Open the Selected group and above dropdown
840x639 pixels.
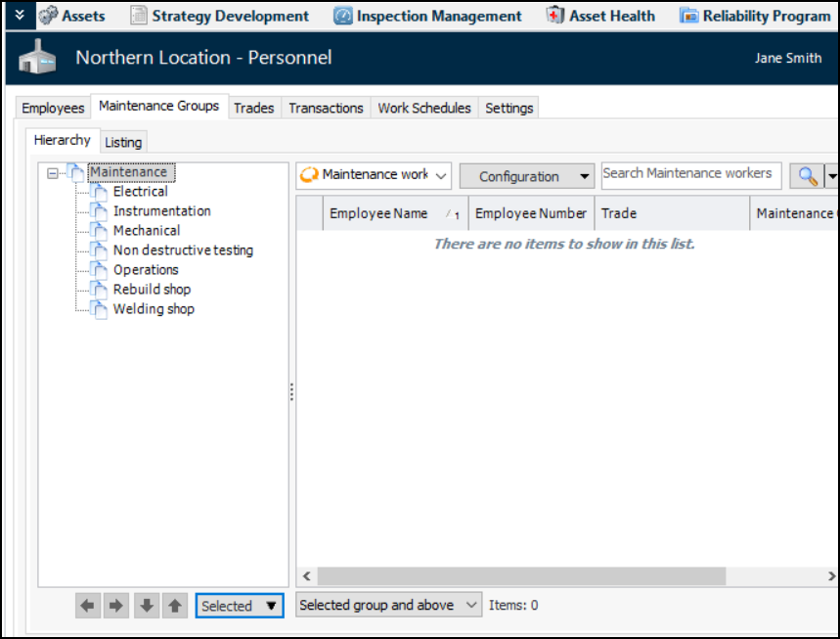tap(389, 605)
